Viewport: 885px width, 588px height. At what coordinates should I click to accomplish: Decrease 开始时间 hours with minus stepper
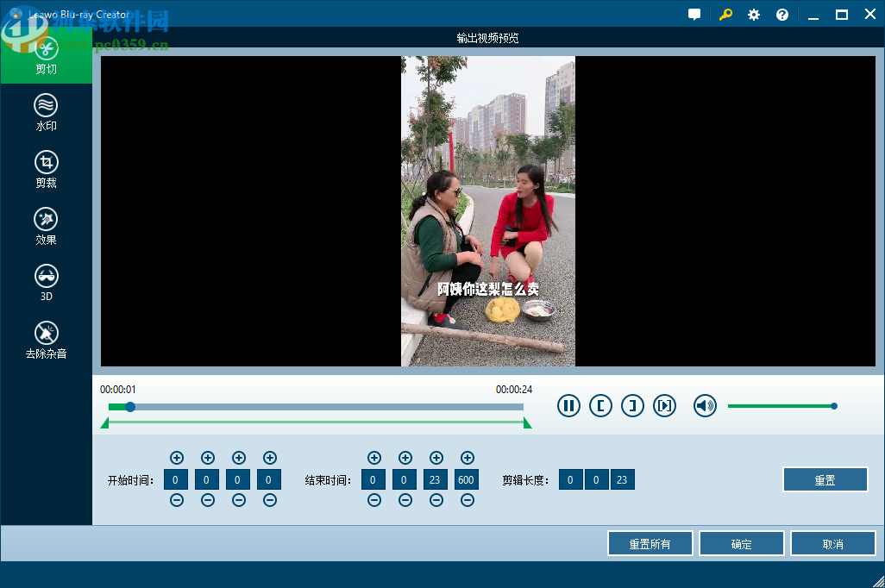pos(176,499)
